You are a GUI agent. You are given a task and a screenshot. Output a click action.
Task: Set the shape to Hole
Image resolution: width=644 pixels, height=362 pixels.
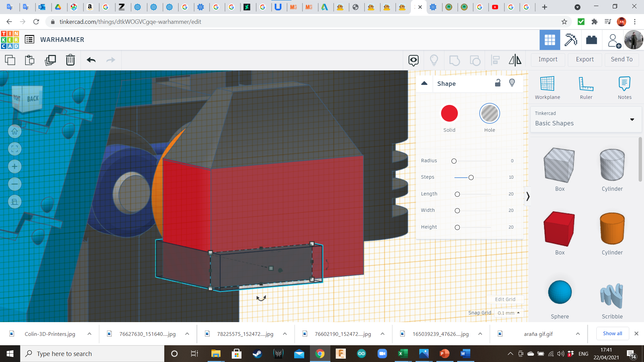[x=489, y=113]
